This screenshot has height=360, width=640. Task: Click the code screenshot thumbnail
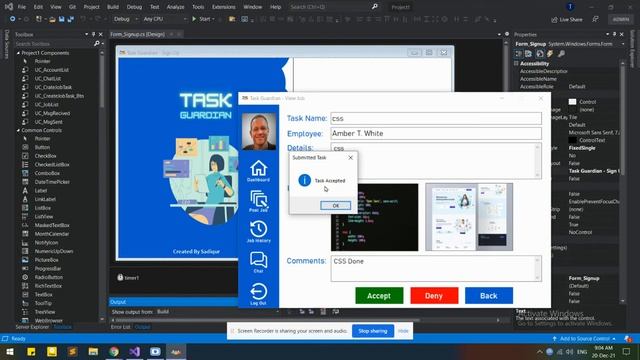374,217
